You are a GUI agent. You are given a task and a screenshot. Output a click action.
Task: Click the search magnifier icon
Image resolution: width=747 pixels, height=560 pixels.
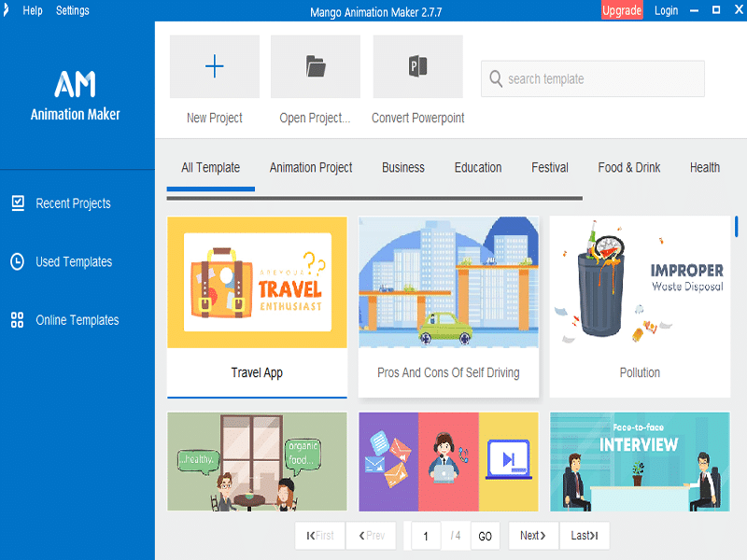pyautogui.click(x=496, y=78)
